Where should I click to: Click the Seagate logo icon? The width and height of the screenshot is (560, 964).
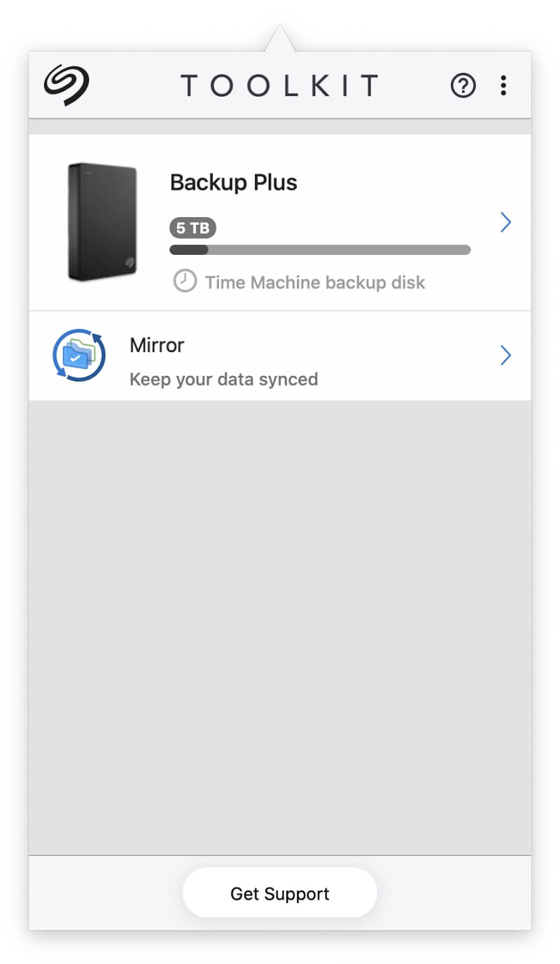pos(66,85)
